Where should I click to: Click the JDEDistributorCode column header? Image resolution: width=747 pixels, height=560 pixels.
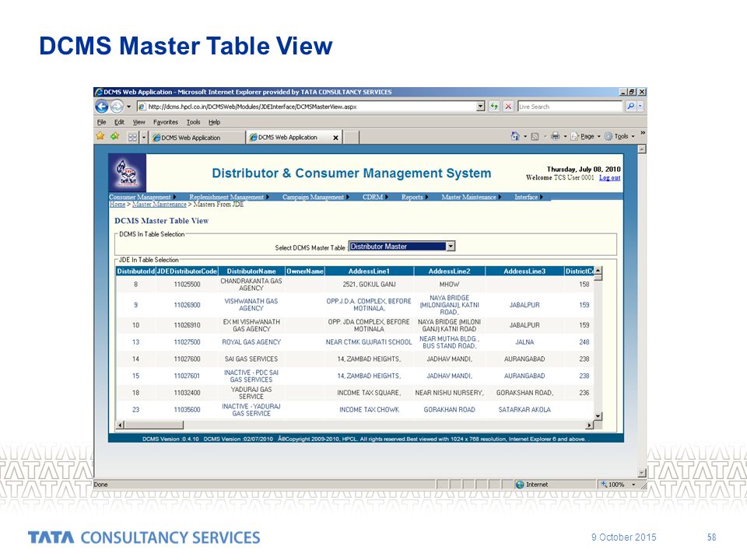click(x=187, y=271)
